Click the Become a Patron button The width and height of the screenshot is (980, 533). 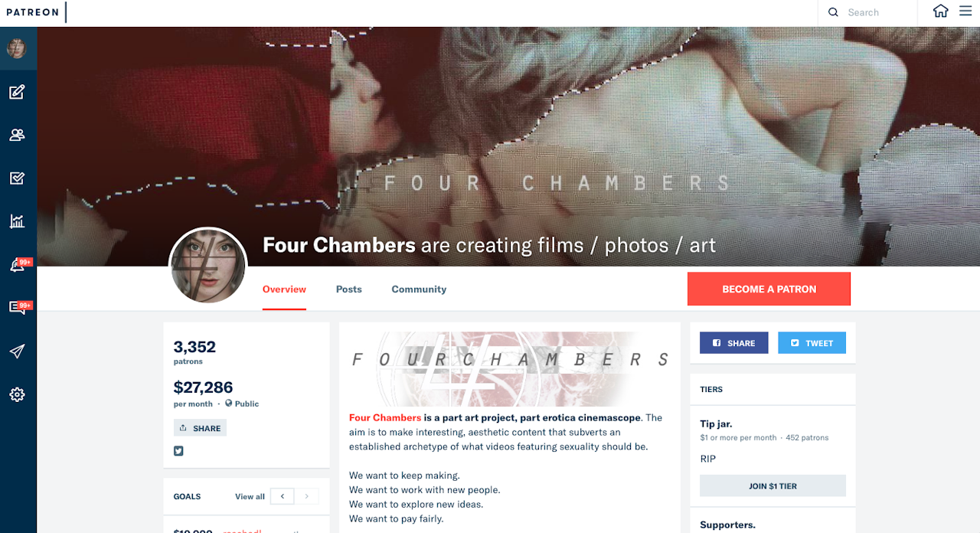click(x=769, y=289)
